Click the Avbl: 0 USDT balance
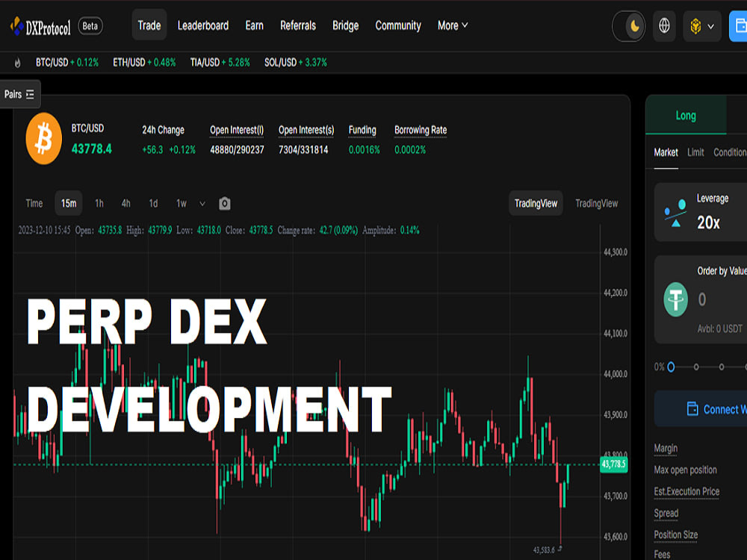The height and width of the screenshot is (560, 747). click(720, 329)
